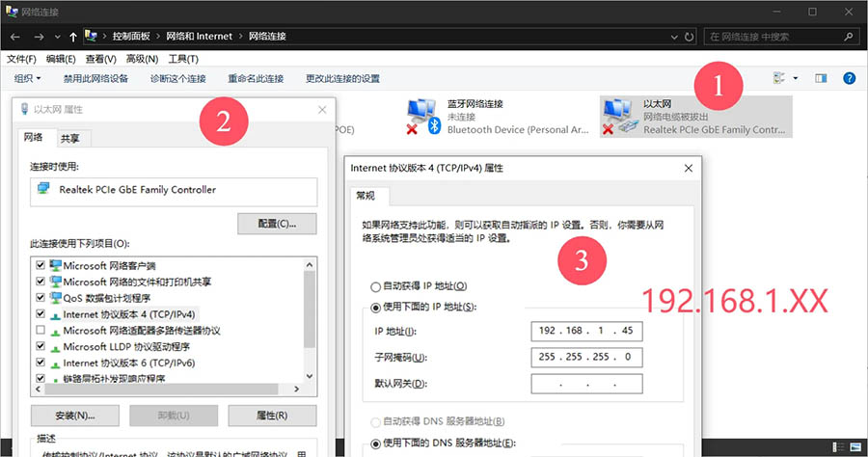Image resolution: width=868 pixels, height=457 pixels.
Task: Click the 属性(R) button
Action: click(272, 416)
